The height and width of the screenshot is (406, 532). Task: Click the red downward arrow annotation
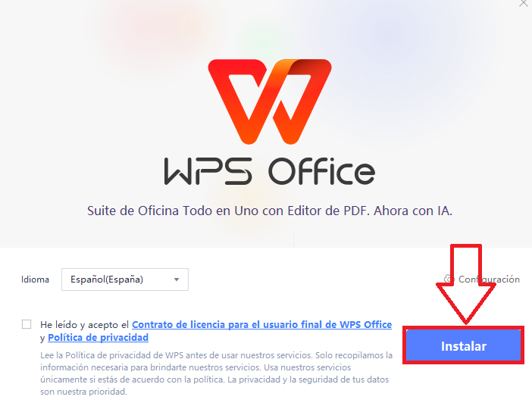(466, 284)
